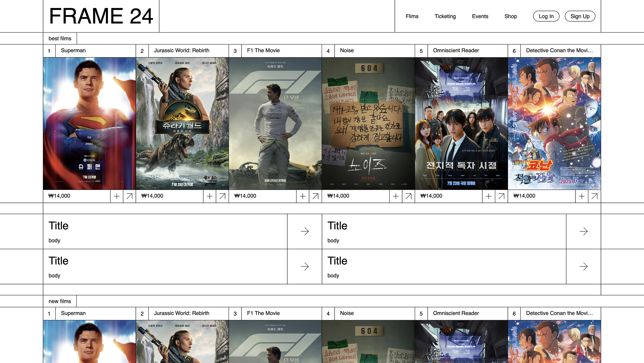Viewport: 644px width, 363px height.
Task: Click the Sign Up button
Action: (580, 16)
